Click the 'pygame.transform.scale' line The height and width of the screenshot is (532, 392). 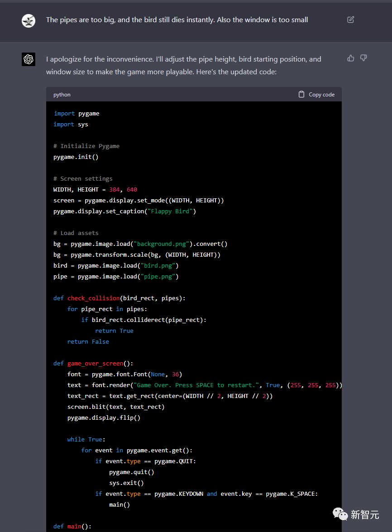137,254
